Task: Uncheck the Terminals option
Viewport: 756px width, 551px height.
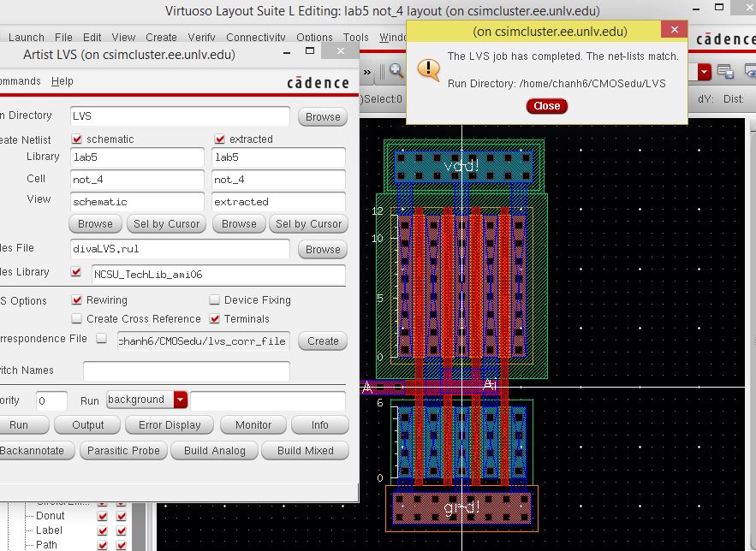Action: click(215, 319)
